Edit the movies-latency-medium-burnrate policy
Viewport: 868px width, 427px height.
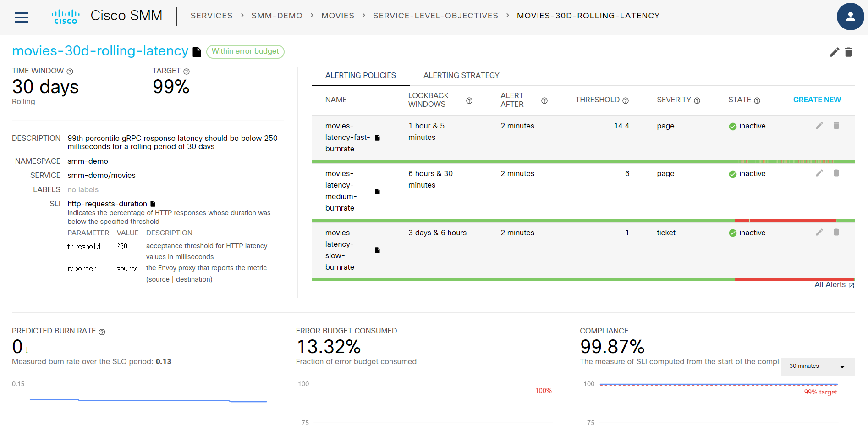pyautogui.click(x=819, y=173)
